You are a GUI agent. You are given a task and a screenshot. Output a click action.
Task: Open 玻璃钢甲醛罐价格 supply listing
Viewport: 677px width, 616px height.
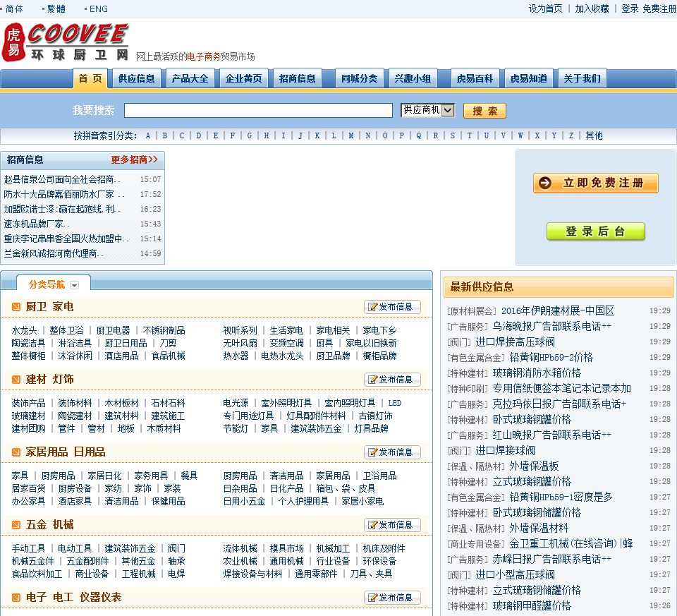coord(532,606)
